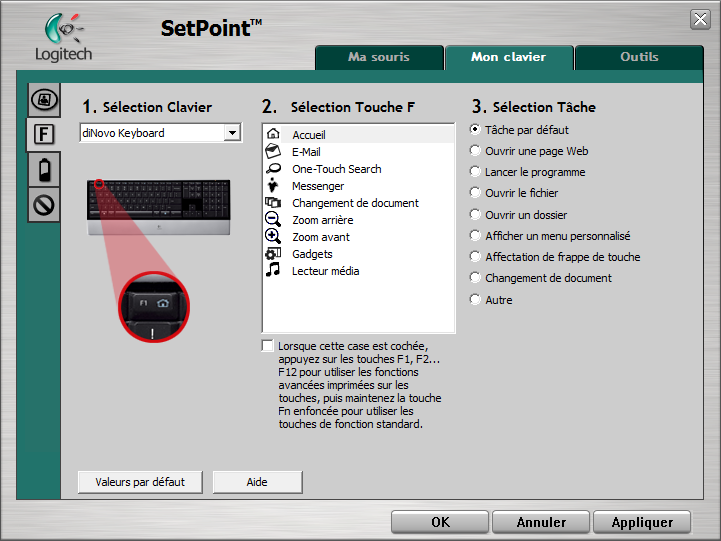Confirm with the OK button
The image size is (721, 541).
(440, 522)
